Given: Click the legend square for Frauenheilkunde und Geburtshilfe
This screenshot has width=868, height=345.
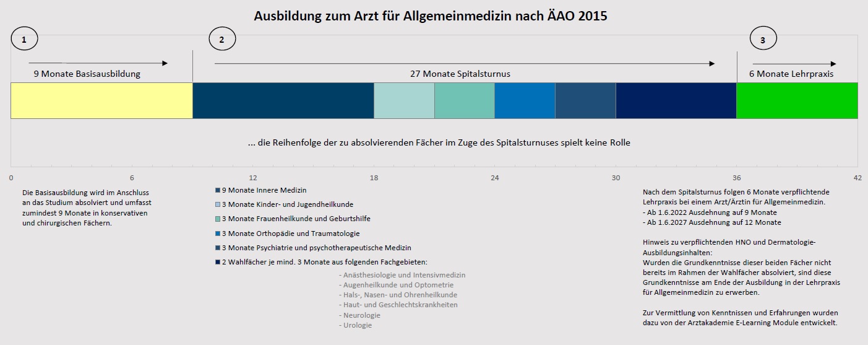Looking at the screenshot, I should pyautogui.click(x=217, y=219).
